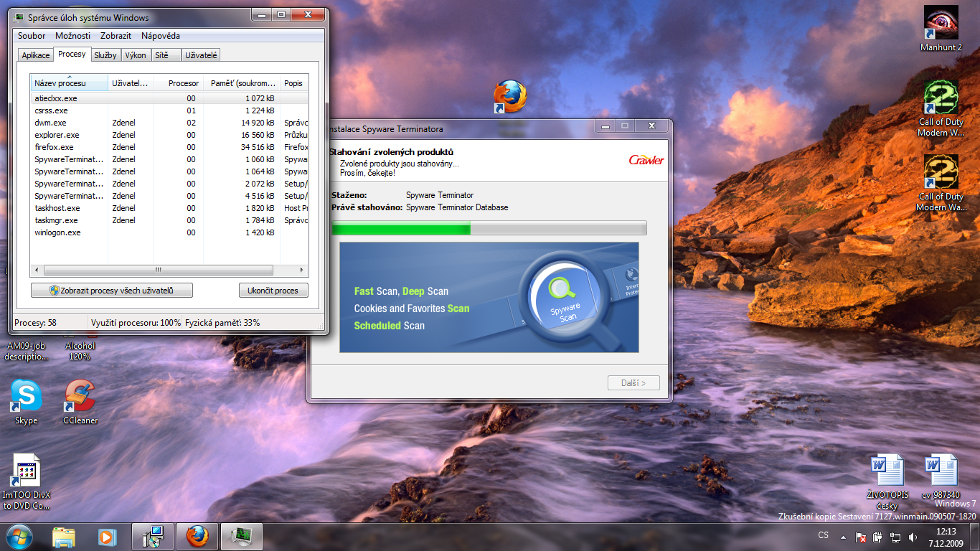Sort by the Uživatel column header
980x551 pixels.
(131, 83)
